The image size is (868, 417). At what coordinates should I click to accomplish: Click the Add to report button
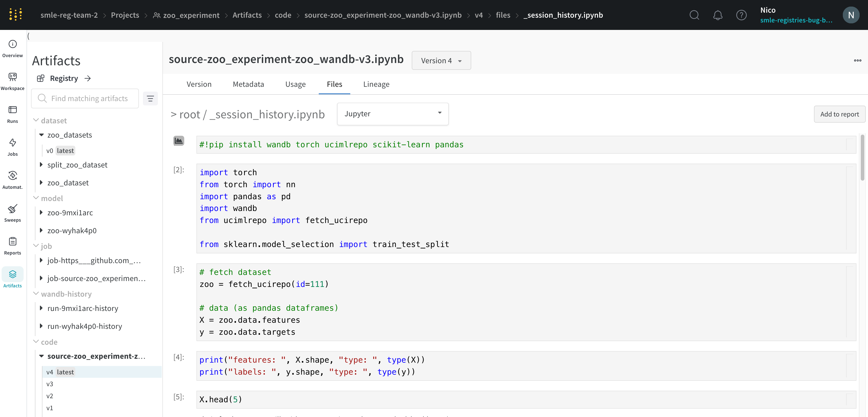(839, 114)
